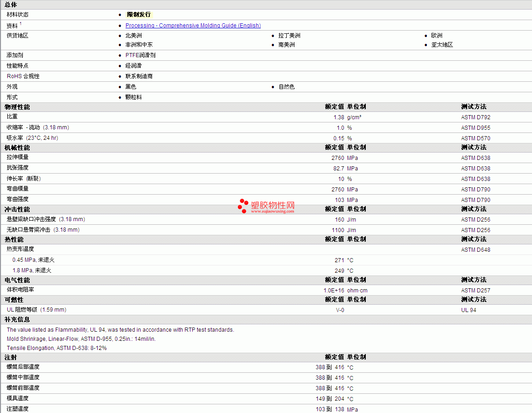Click the 冲击性能 section header
This screenshot has width=532, height=413.
point(17,209)
